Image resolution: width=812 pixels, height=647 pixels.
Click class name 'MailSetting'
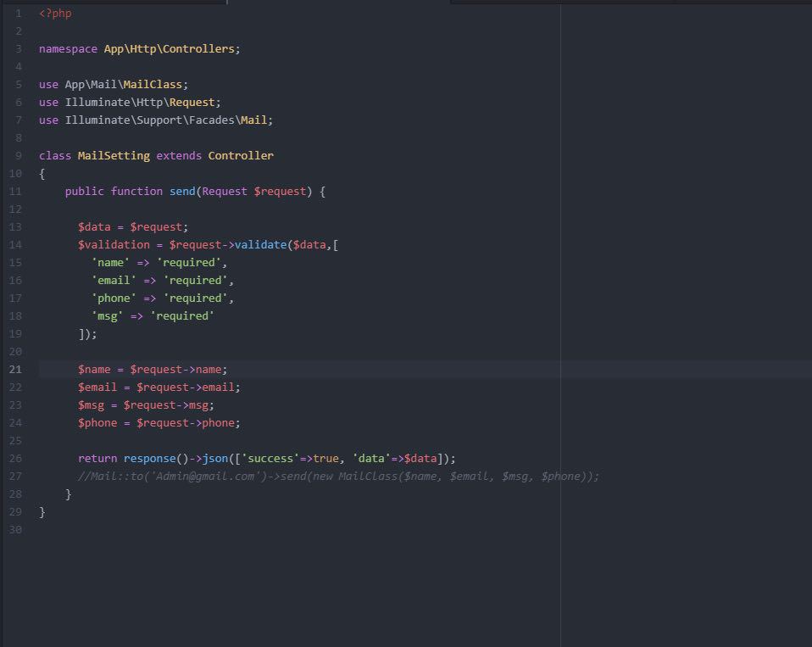coord(114,156)
